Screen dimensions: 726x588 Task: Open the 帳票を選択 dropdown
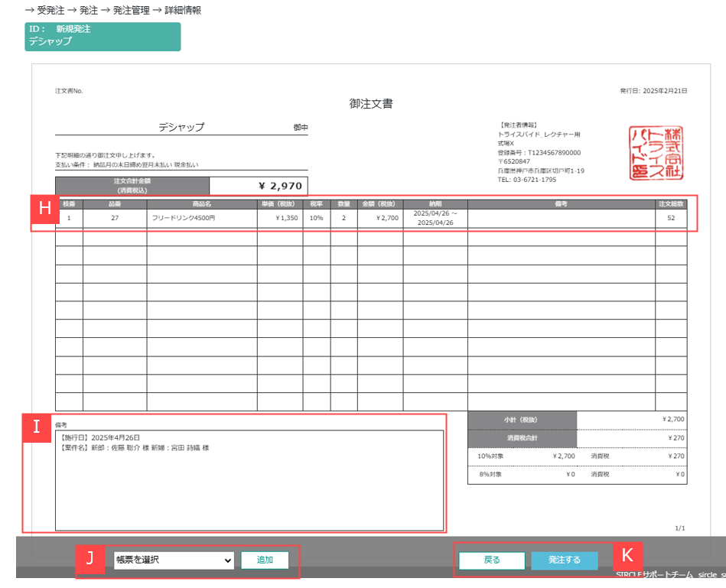pyautogui.click(x=174, y=560)
